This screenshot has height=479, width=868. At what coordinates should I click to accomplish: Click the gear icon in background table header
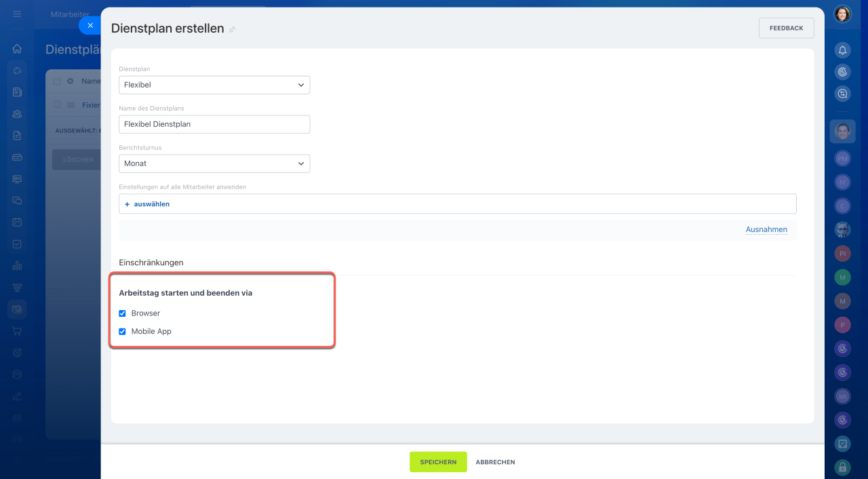[70, 81]
